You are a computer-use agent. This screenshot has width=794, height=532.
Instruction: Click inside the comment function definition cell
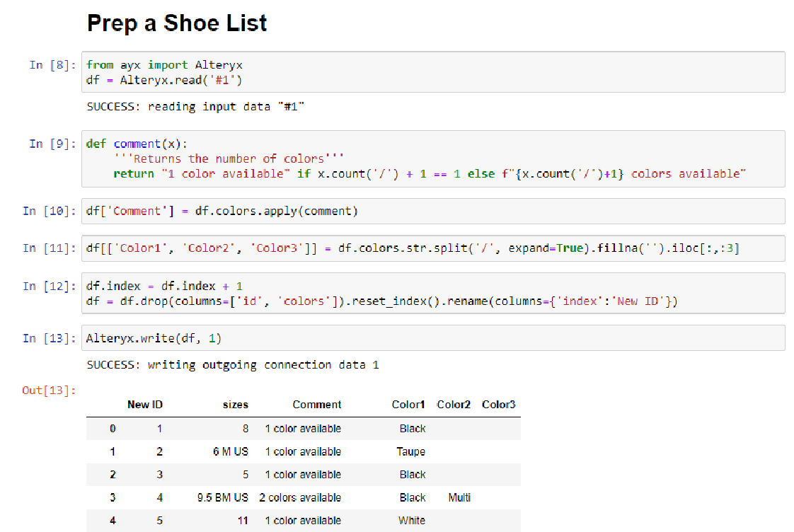click(354, 158)
